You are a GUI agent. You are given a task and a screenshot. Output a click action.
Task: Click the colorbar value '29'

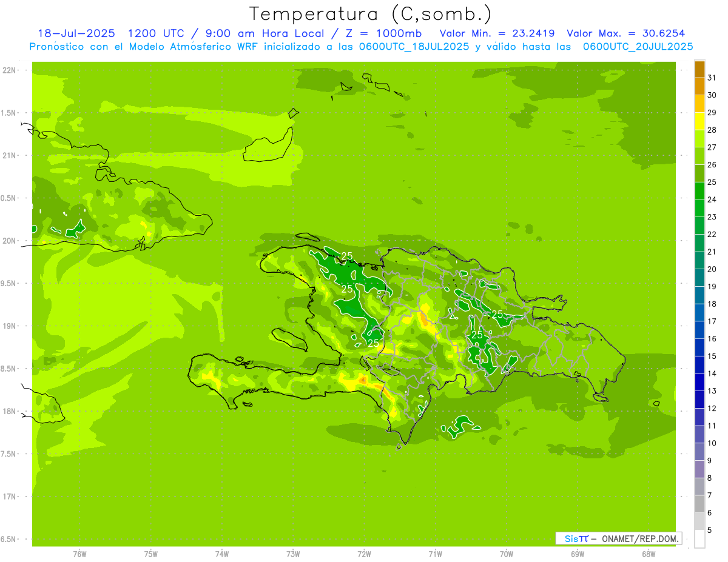(712, 112)
